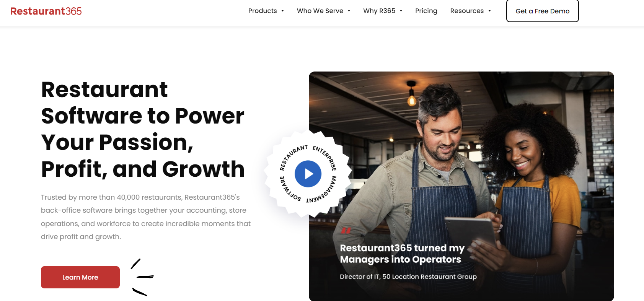644x301 pixels.
Task: Click the red Learn More button
Action: pyautogui.click(x=80, y=277)
